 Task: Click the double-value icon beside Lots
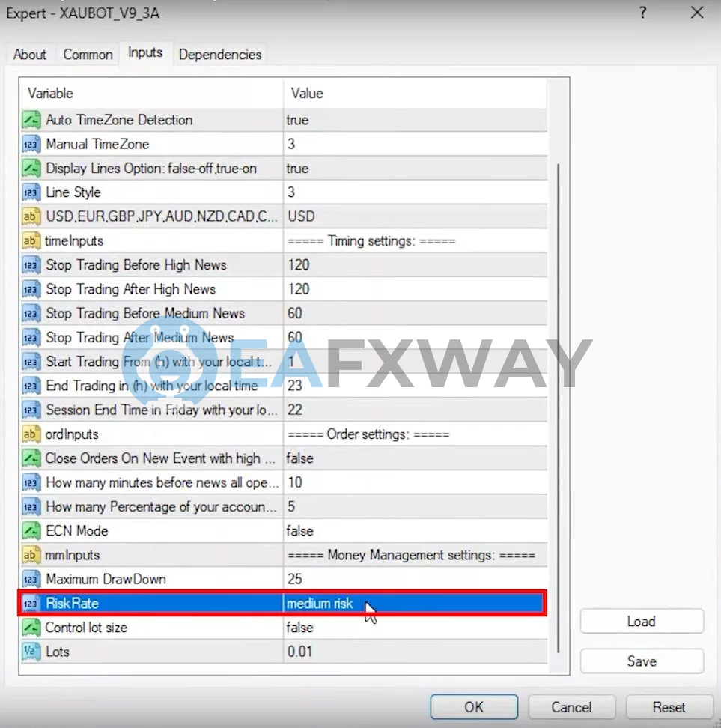[31, 652]
